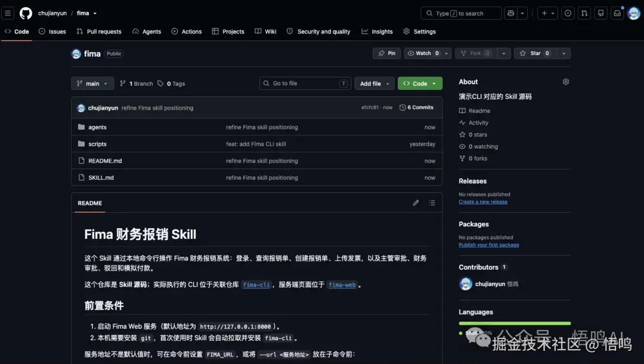Open Contributors section heading
644x364 pixels.
[482, 267]
